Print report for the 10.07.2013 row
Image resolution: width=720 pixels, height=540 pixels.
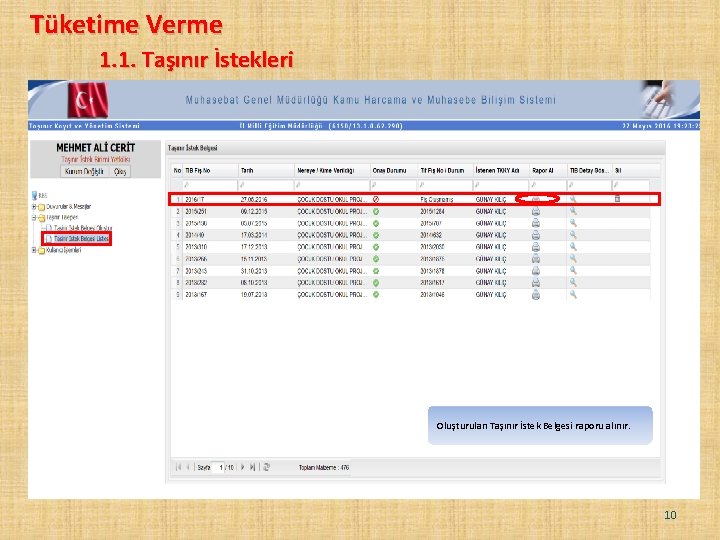(x=535, y=295)
